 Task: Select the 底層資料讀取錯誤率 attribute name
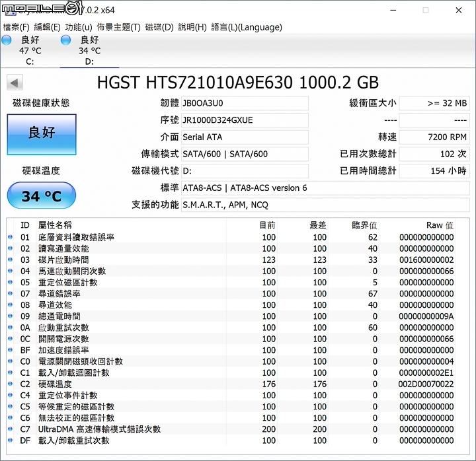click(x=76, y=237)
